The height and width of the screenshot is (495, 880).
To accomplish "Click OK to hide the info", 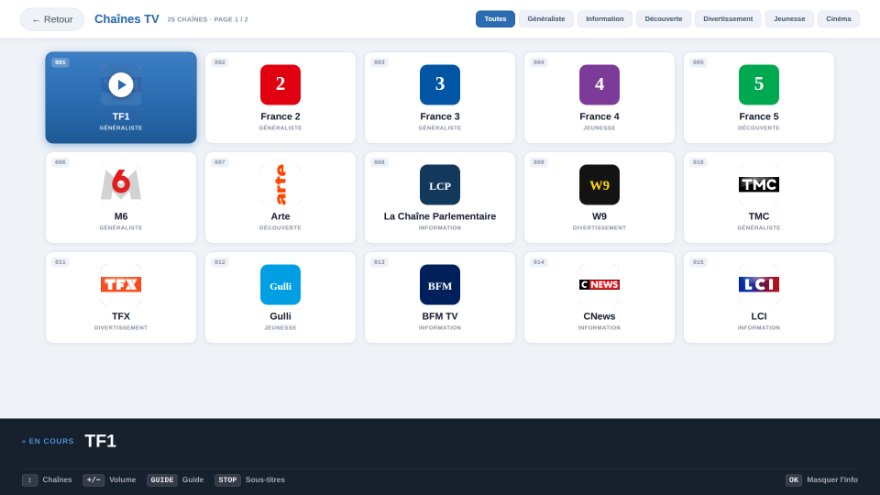I will [x=793, y=480].
